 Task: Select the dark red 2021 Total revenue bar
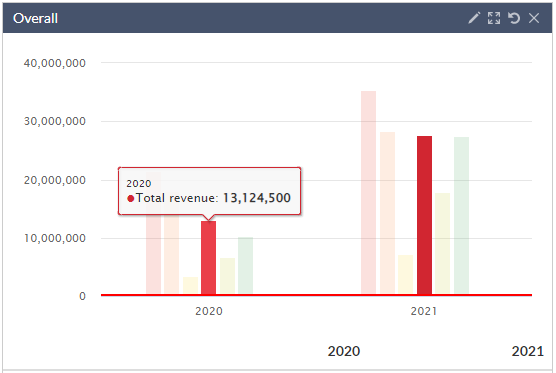click(424, 215)
